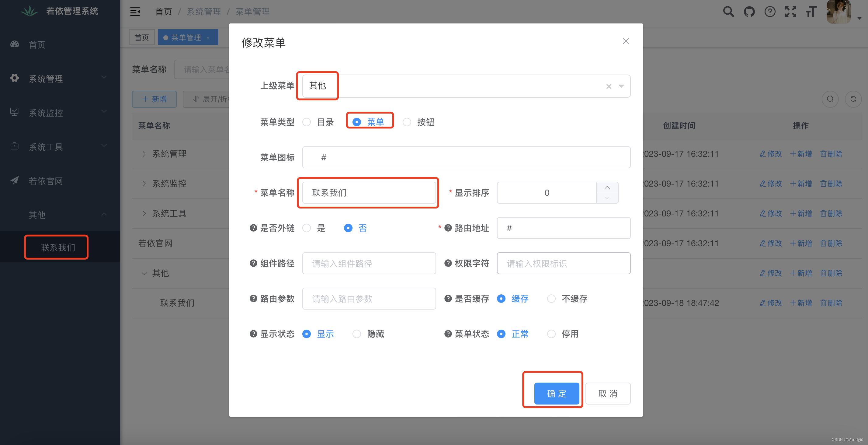
Task: Expand 系统监控 in the sidebar
Action: [60, 113]
